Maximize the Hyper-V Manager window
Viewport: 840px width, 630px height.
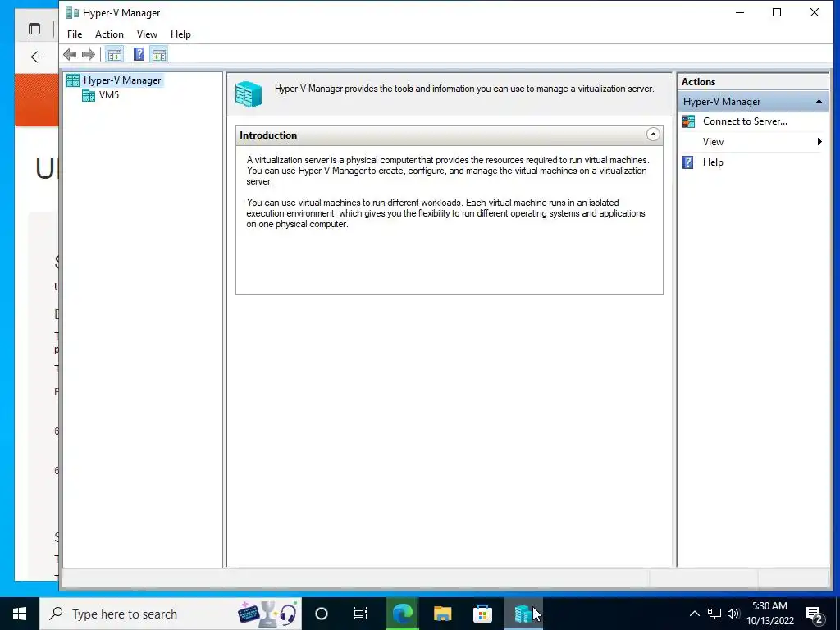pyautogui.click(x=777, y=12)
